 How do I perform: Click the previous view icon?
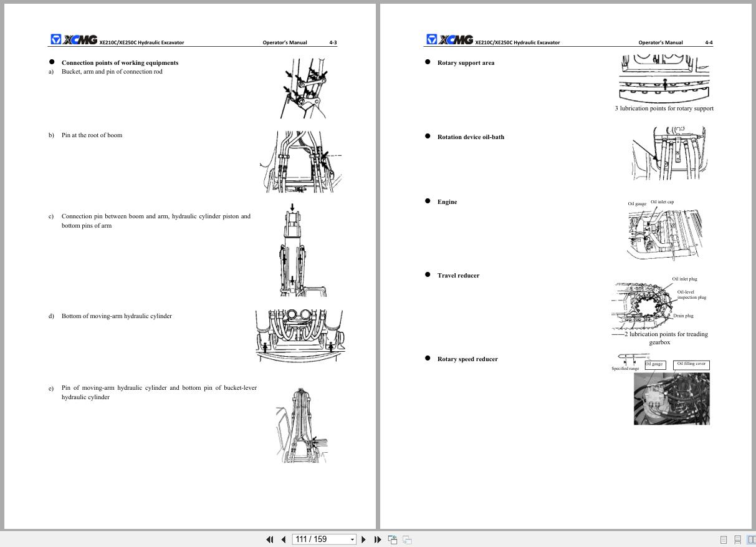click(393, 540)
